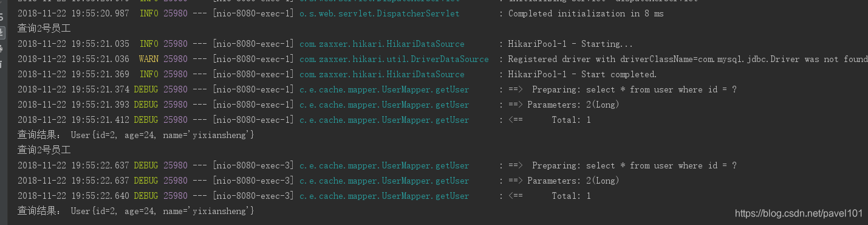Screen dimensions: 868x225
Task: Click the o.s.web.servlet.DispatcherServlet logger name at 19:55:20.987
Action: pyautogui.click(x=380, y=13)
